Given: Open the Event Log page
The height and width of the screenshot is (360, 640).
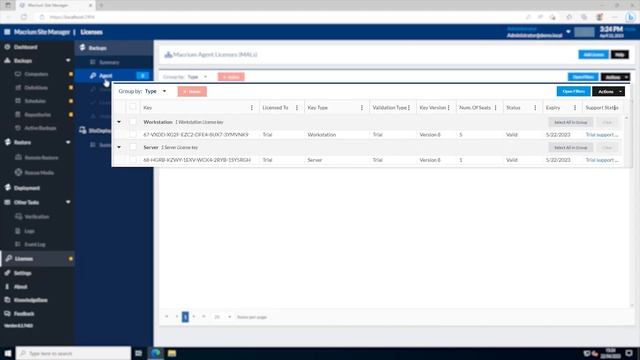Looking at the screenshot, I should pyautogui.click(x=35, y=244).
